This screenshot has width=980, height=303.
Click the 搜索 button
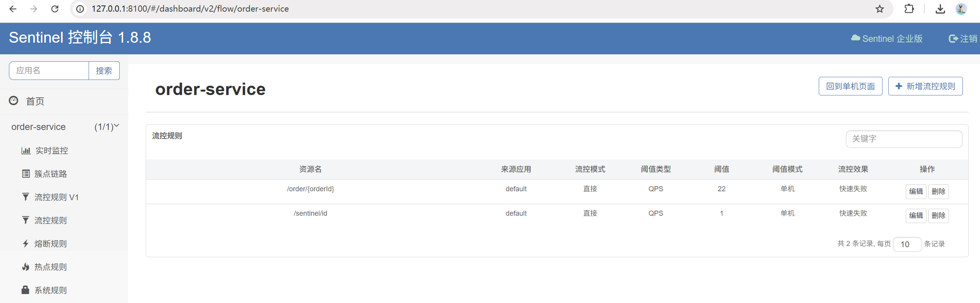click(104, 71)
